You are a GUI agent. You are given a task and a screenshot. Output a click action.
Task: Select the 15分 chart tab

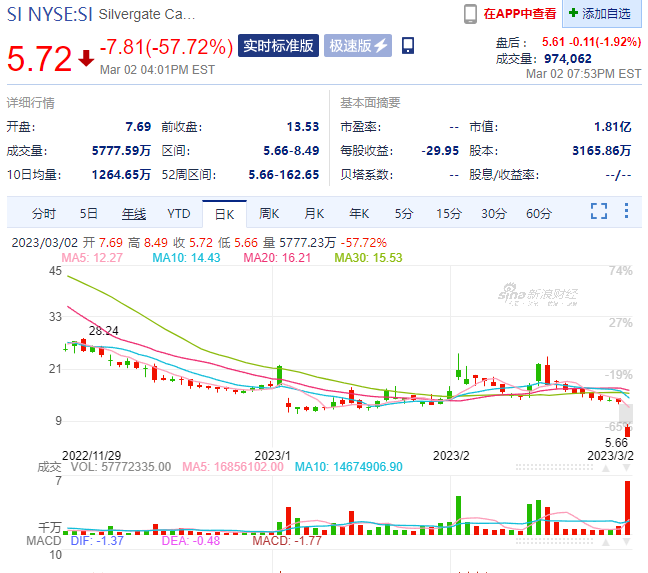[449, 214]
